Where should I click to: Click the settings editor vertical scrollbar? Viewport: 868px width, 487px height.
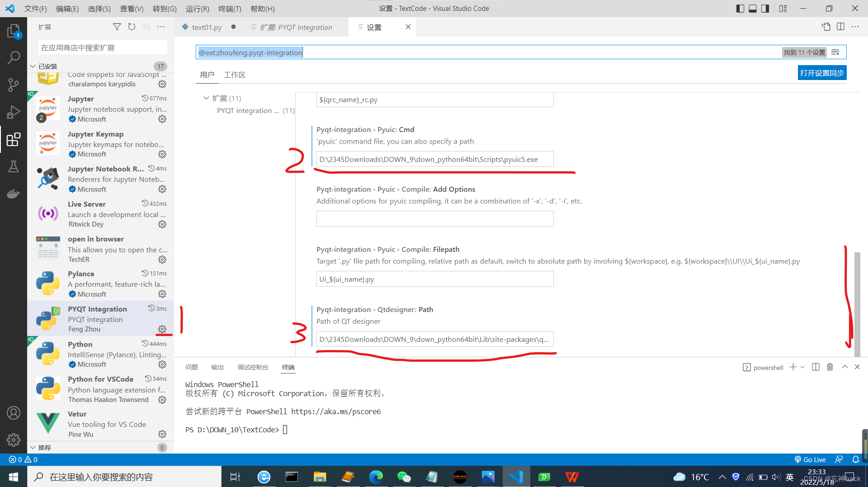(857, 304)
